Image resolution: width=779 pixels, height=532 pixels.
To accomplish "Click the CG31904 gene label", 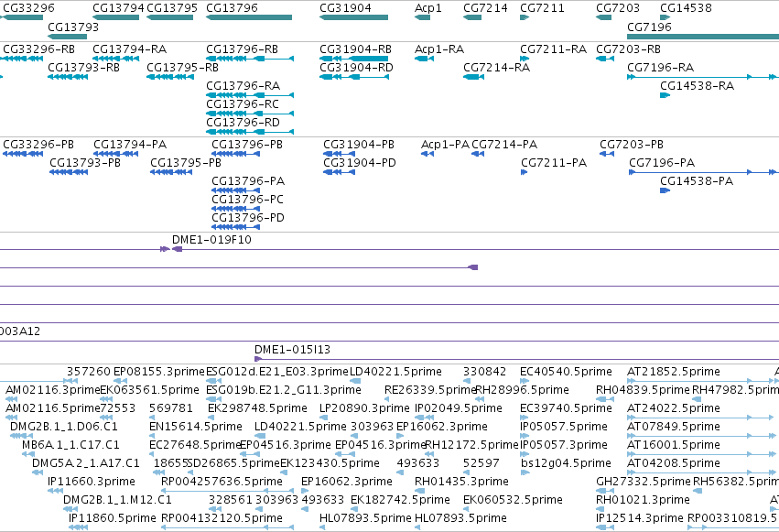I will (x=345, y=8).
